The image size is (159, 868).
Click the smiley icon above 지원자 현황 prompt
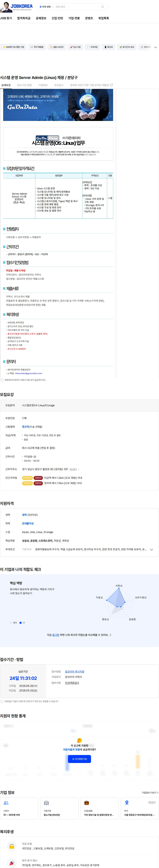pyautogui.click(x=79, y=740)
